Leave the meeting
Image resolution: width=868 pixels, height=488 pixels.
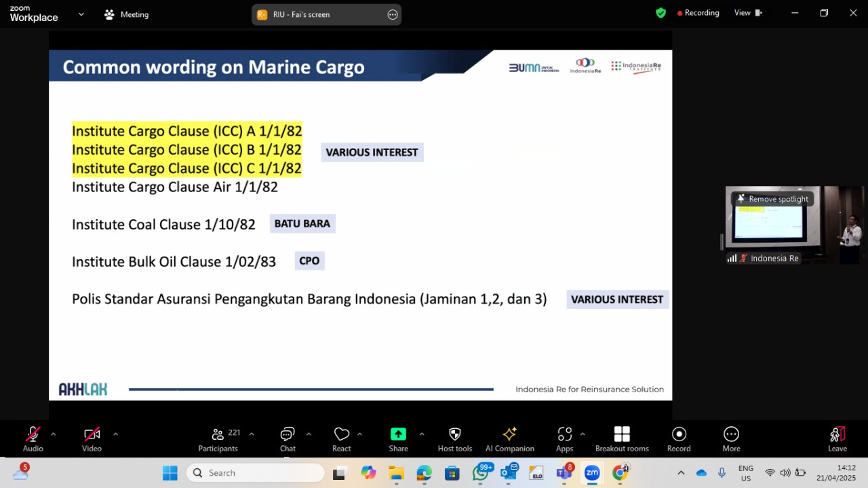point(837,439)
